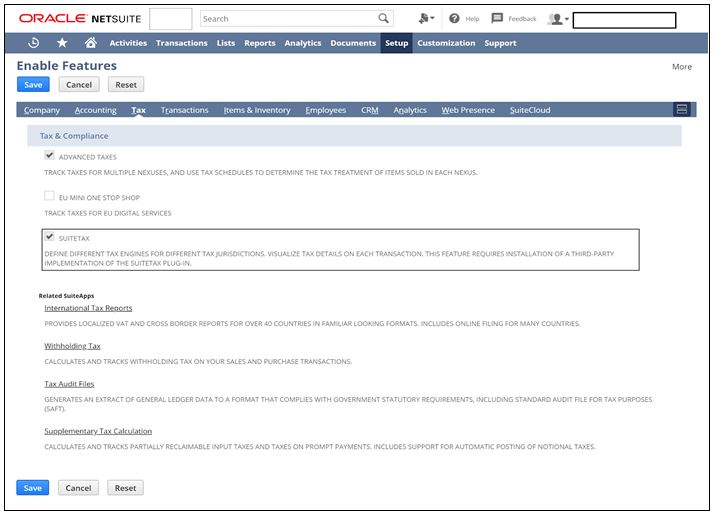Toggle the subtab layout view icon
Screen dimensions: 714x515
point(682,109)
